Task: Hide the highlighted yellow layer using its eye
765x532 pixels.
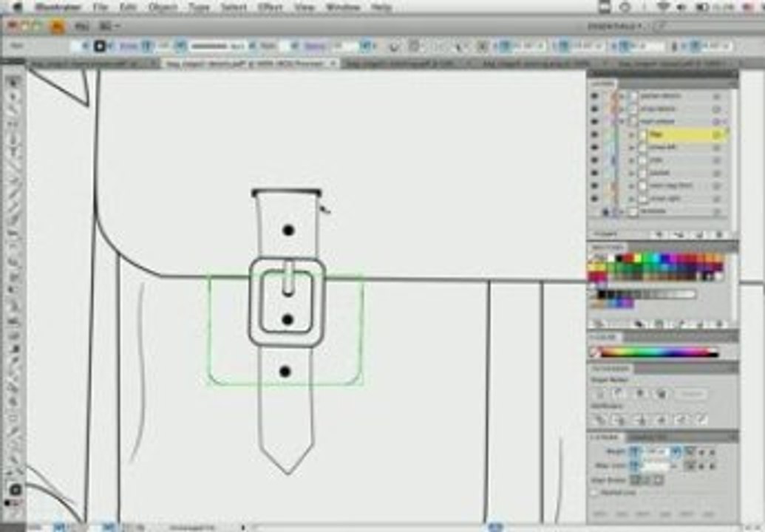Action: 594,134
